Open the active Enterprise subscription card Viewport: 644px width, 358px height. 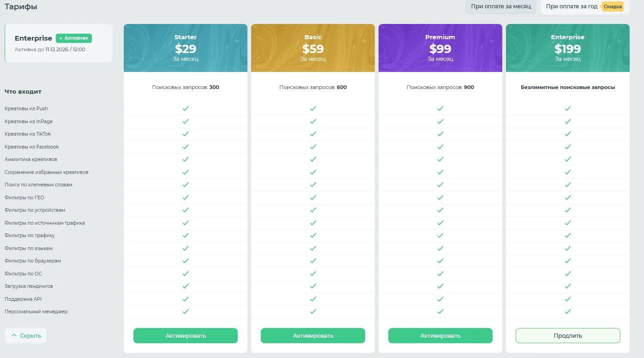(x=58, y=43)
